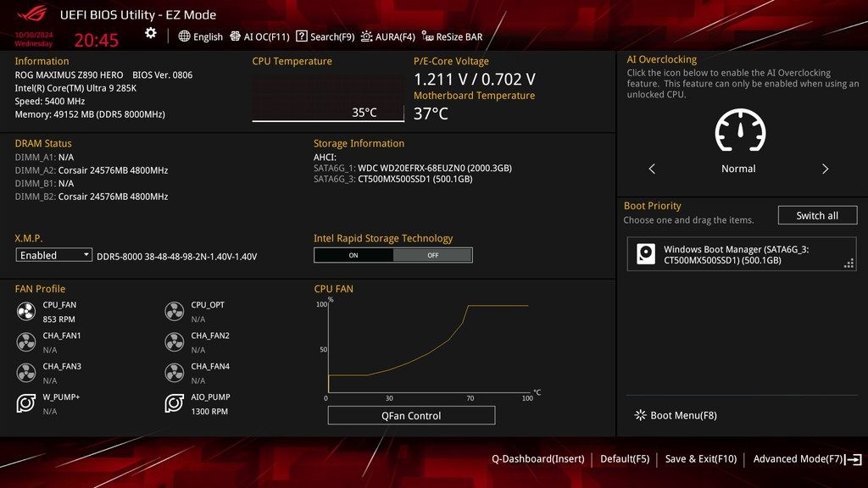Click the CPU FAN curve graph

tap(428, 348)
